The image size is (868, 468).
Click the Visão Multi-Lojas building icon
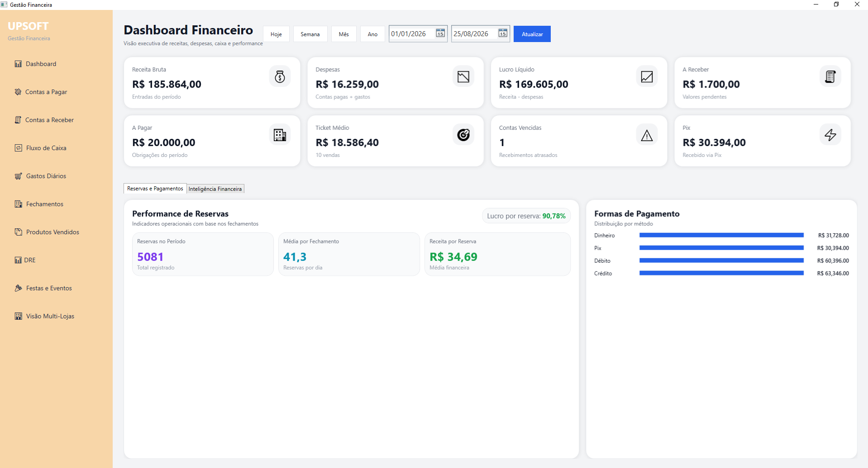click(x=19, y=316)
